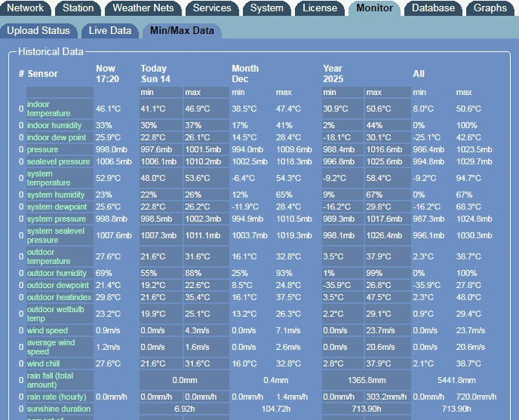Click the indoor temperature sensor label
The image size is (519, 420).
pos(50,109)
